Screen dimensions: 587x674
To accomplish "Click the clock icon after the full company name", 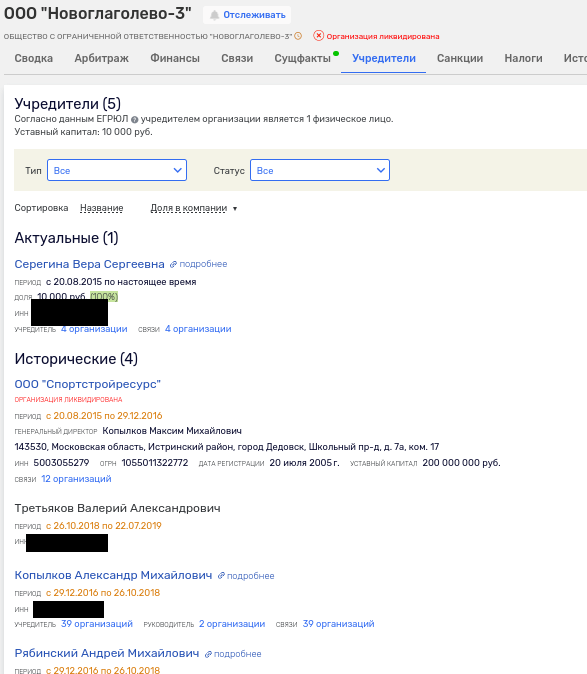I will pyautogui.click(x=298, y=36).
